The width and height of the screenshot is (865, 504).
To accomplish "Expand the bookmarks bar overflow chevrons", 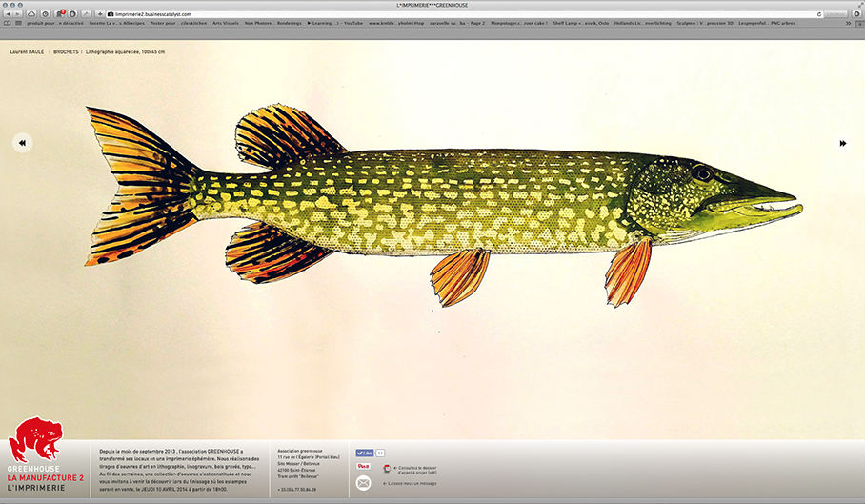I will [848, 23].
